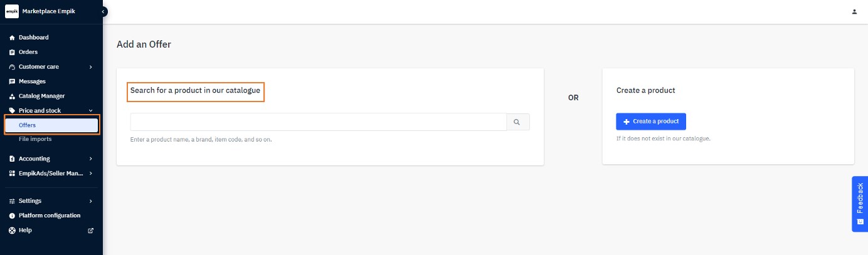Viewport: 868px width, 255px height.
Task: Click the Messages chat bubble icon
Action: point(12,81)
